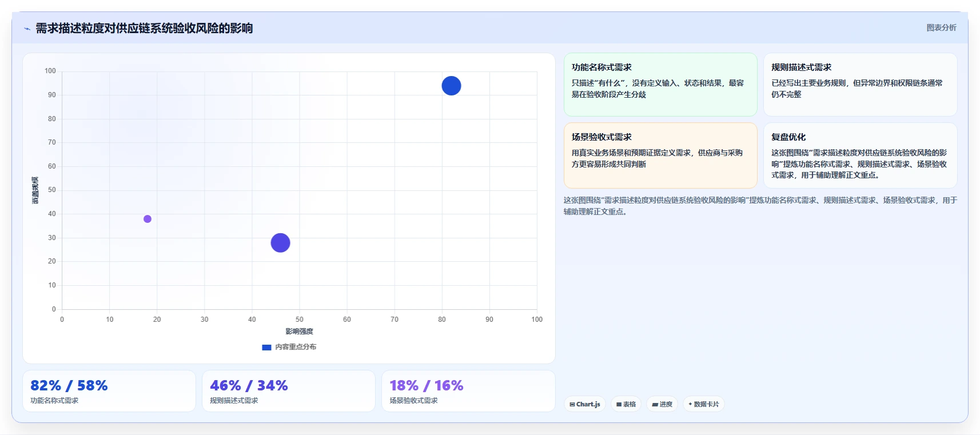Click the text 已经写出主要业务规则 in the rules card
This screenshot has height=435, width=980.
coord(808,83)
